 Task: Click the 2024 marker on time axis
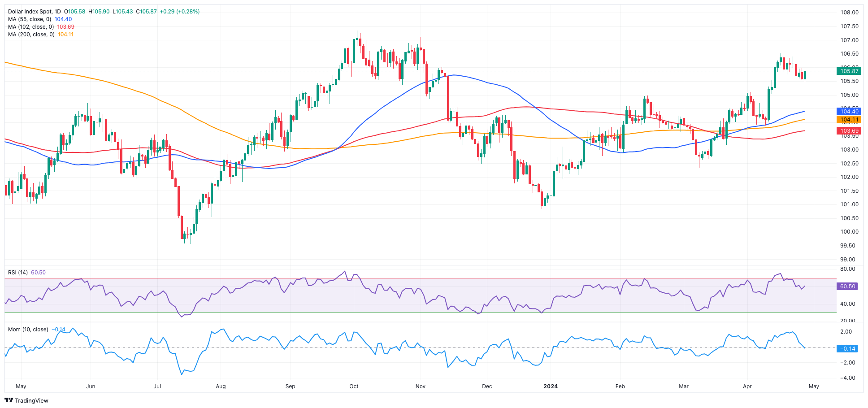(551, 386)
